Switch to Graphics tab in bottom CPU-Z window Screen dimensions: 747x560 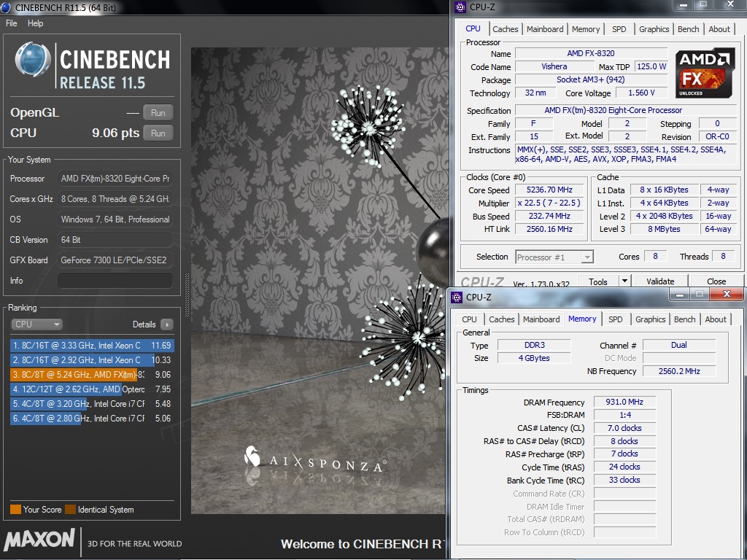[650, 319]
